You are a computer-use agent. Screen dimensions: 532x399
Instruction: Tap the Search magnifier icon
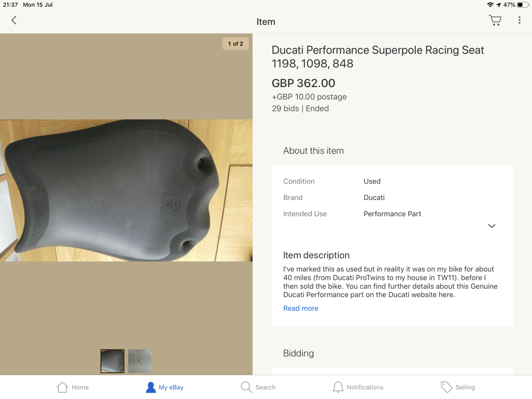pos(246,387)
